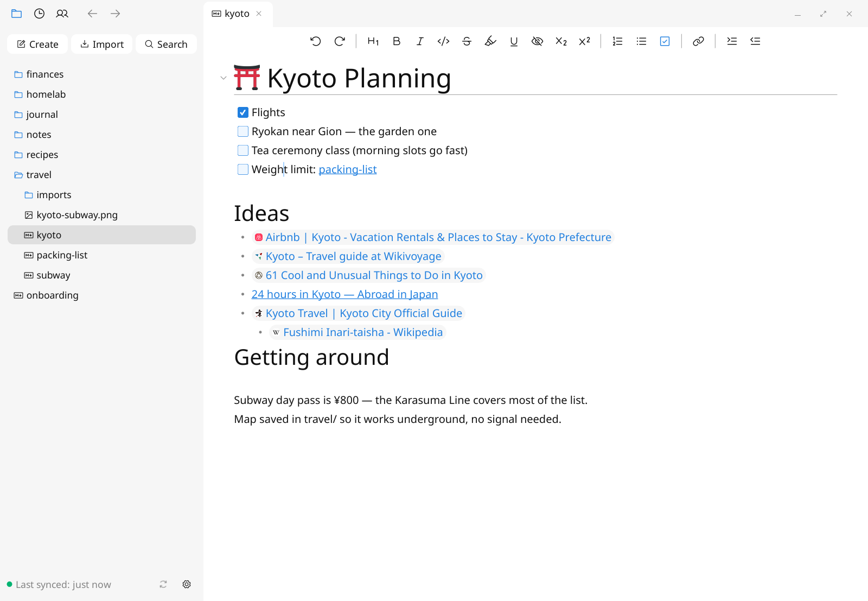Check the Weight limit checkbox
Viewport: 868px width, 601px height.
coord(243,169)
